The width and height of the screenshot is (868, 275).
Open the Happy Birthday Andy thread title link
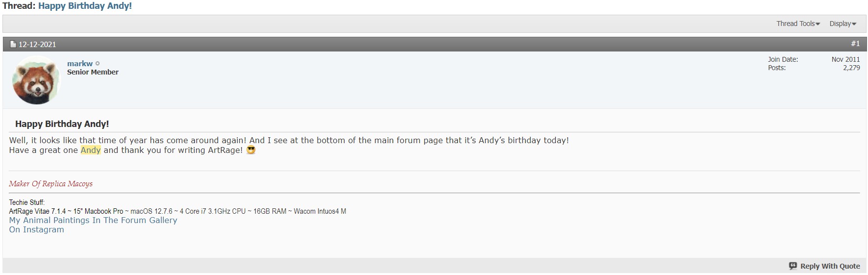(85, 6)
